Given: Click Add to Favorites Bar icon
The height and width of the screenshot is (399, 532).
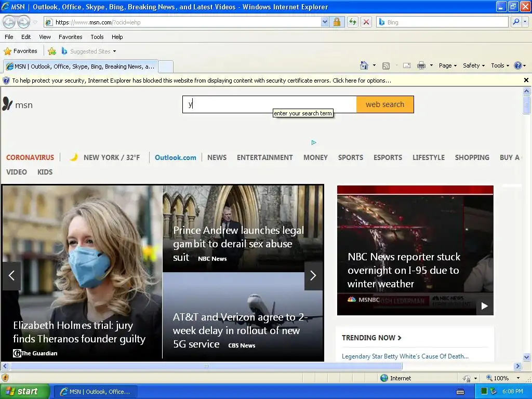Looking at the screenshot, I should pyautogui.click(x=52, y=51).
